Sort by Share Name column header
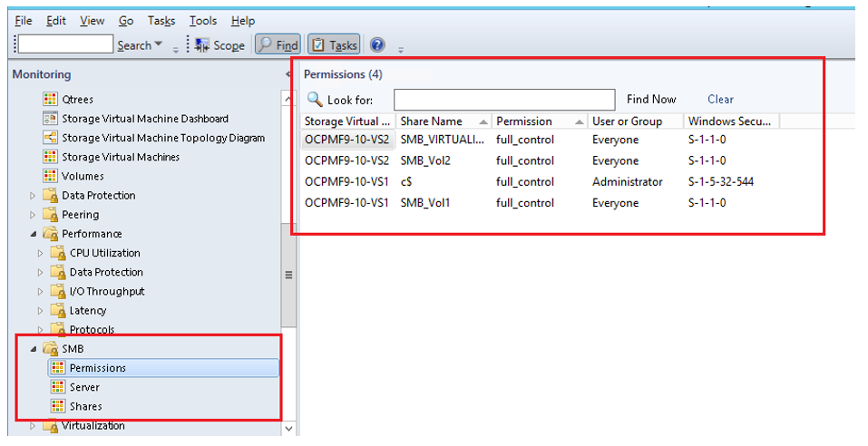Viewport: 868px width, 446px height. click(x=444, y=121)
